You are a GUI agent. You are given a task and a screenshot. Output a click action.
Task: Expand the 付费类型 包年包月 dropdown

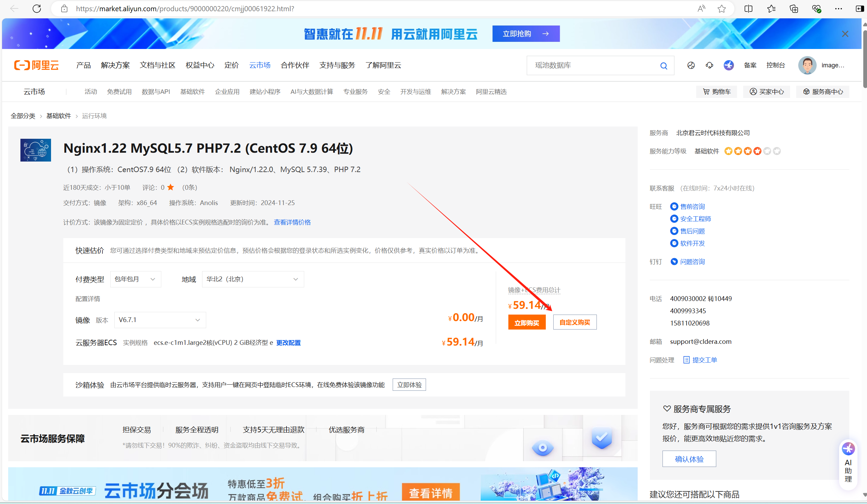point(135,279)
